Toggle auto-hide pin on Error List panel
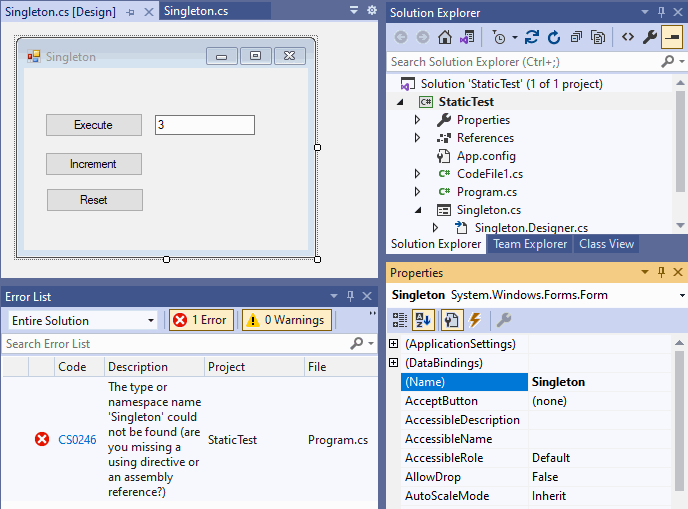688x509 pixels. coord(350,296)
